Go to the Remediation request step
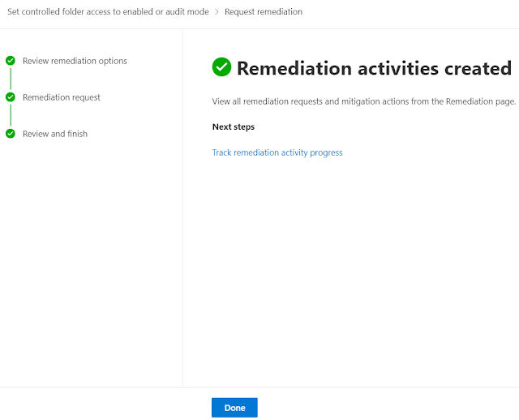This screenshot has width=519, height=420. point(62,97)
